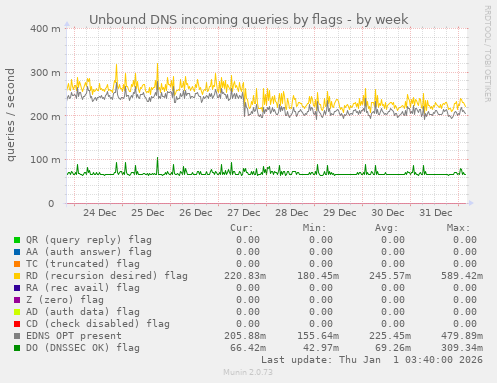Screen dimensions: 497x383
Task: Click the DO (DNSSEC OK) dark green swatch
Action: click(x=17, y=348)
